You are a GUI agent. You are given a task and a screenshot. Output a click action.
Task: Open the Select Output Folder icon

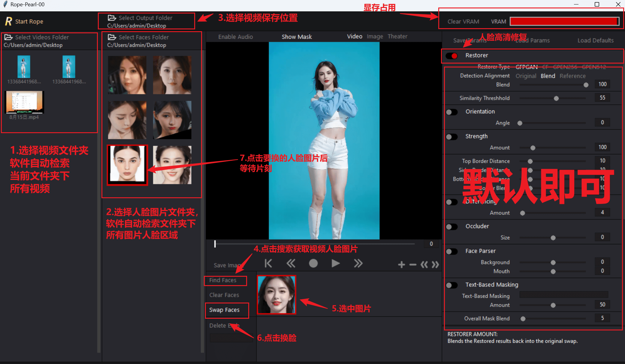pos(112,18)
